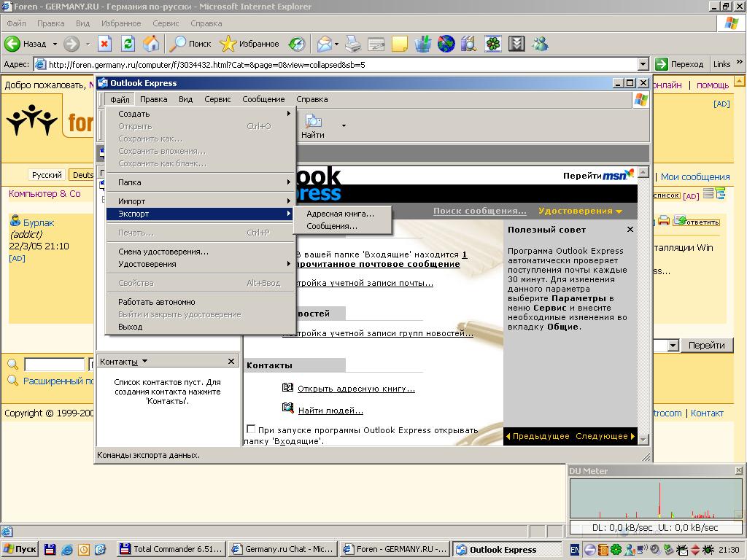Screen dimensions: 747x560
Task: Click the find people icon beside Найти людей
Action: point(287,408)
